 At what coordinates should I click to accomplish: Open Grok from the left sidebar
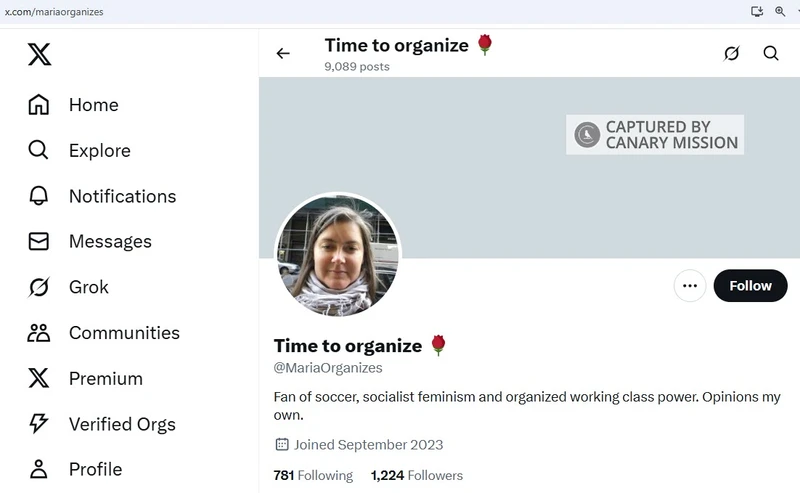click(88, 287)
